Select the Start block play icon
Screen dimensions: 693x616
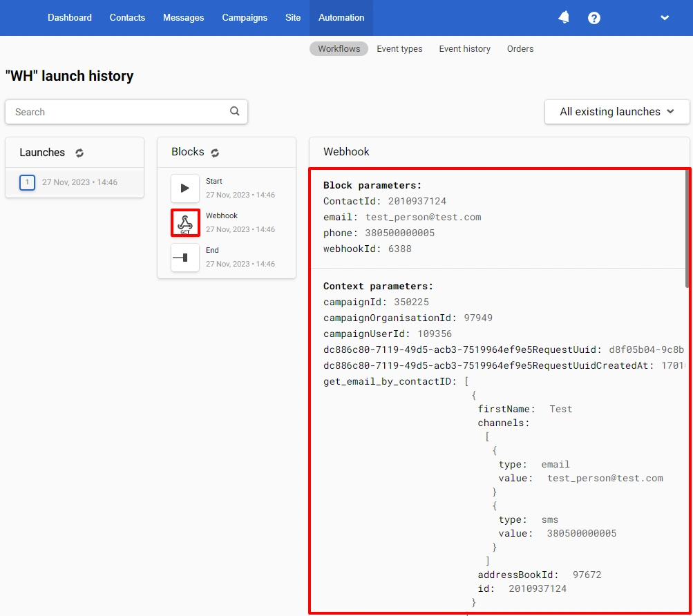(x=185, y=189)
